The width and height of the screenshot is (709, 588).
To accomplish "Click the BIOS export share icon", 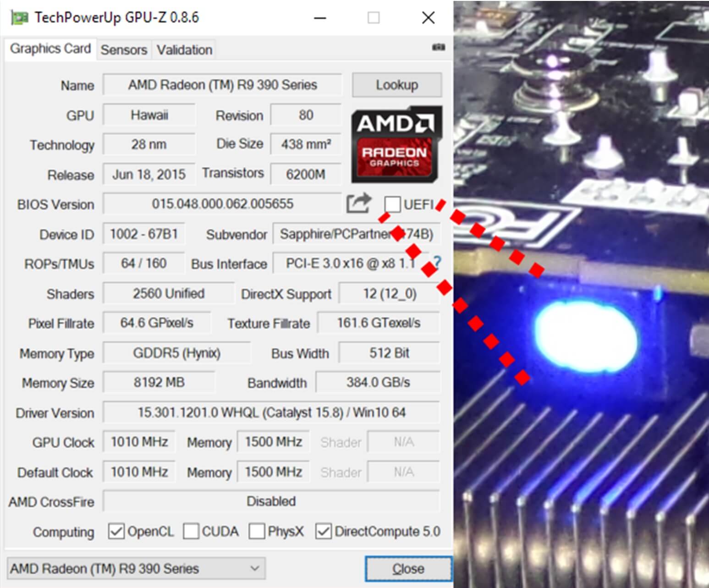I will click(358, 203).
